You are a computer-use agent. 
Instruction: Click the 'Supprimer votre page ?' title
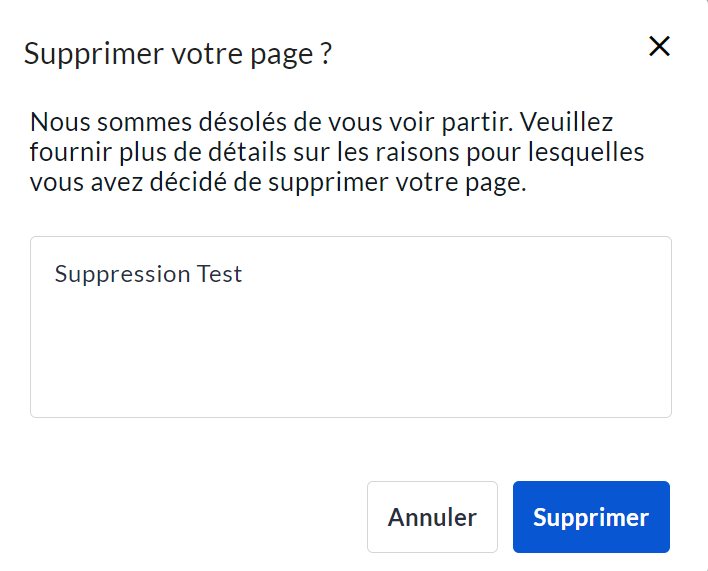click(x=177, y=54)
